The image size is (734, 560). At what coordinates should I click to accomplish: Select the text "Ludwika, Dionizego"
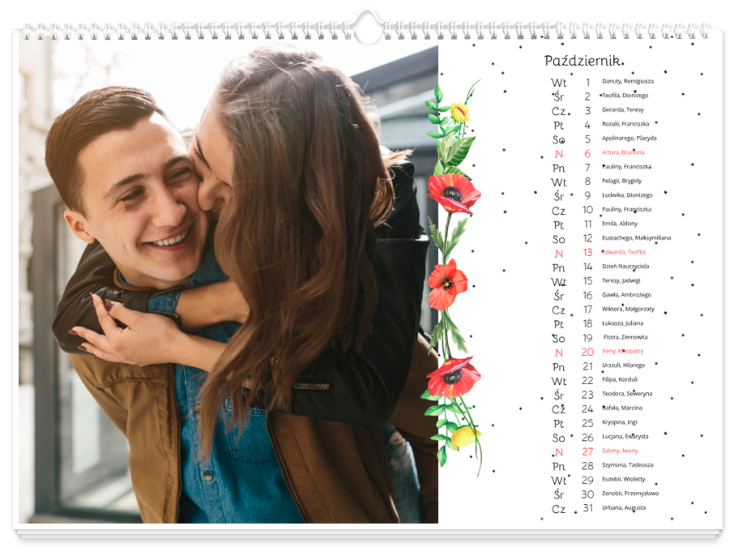627,195
